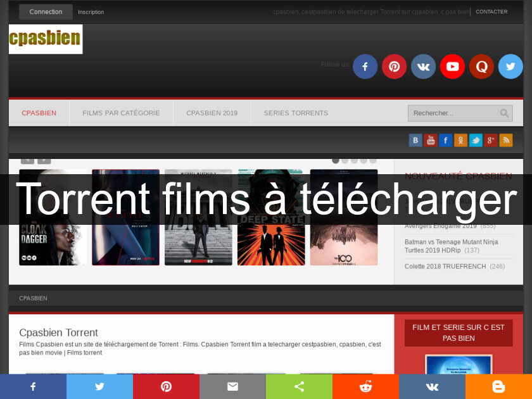Select the third carousel dot
532x399 pixels.
(354, 160)
